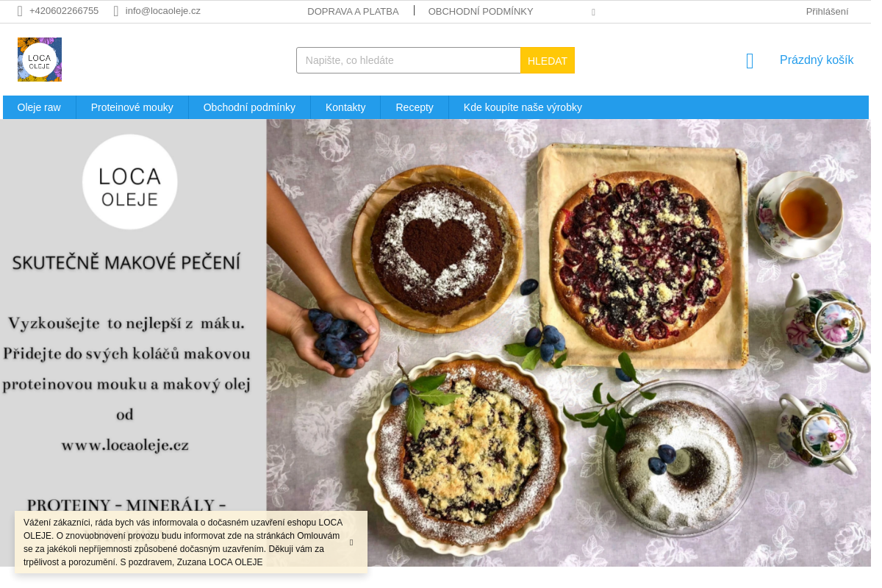
Task: Open the Recepty menu item
Action: tap(415, 107)
